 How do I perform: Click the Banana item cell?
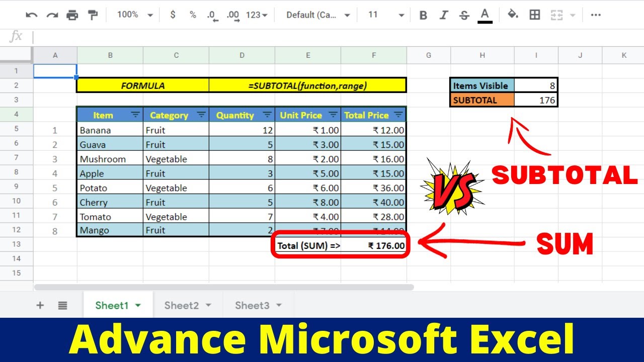coord(110,130)
